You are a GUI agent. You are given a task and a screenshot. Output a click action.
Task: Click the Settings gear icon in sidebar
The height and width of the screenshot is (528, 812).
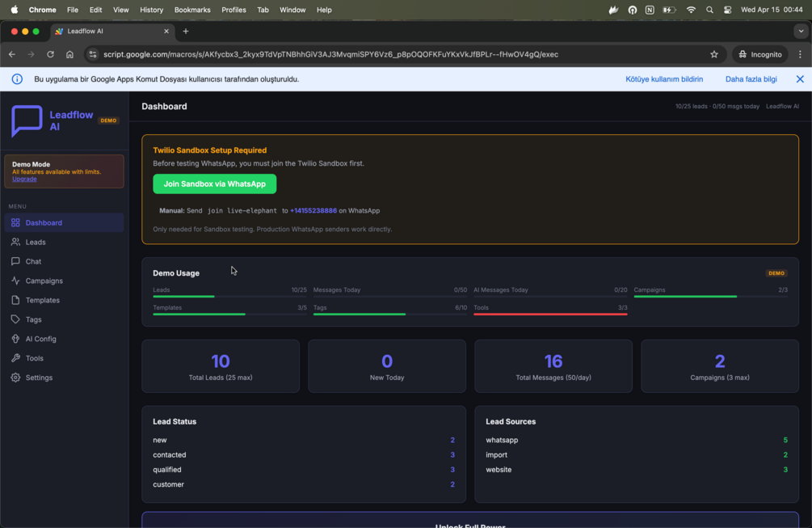coord(15,378)
